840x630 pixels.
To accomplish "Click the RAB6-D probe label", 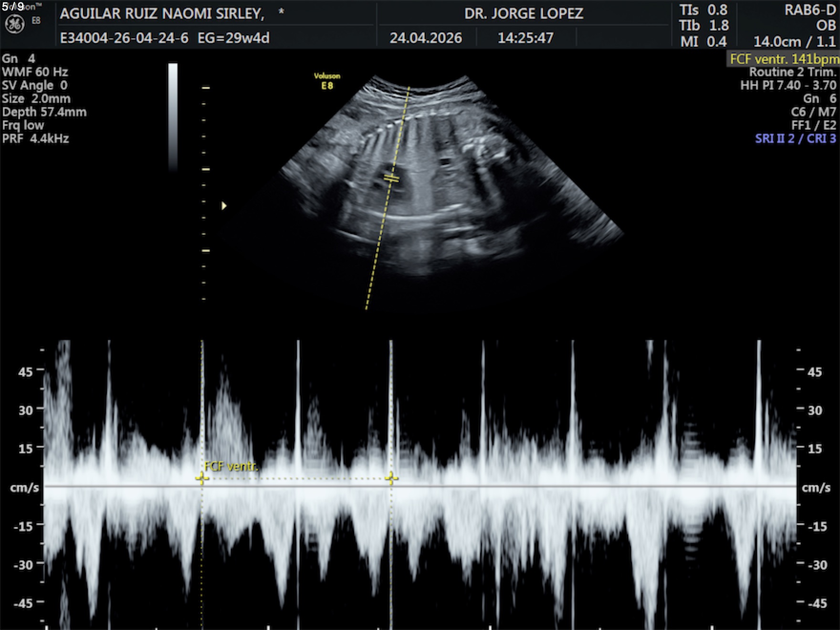I will click(810, 10).
